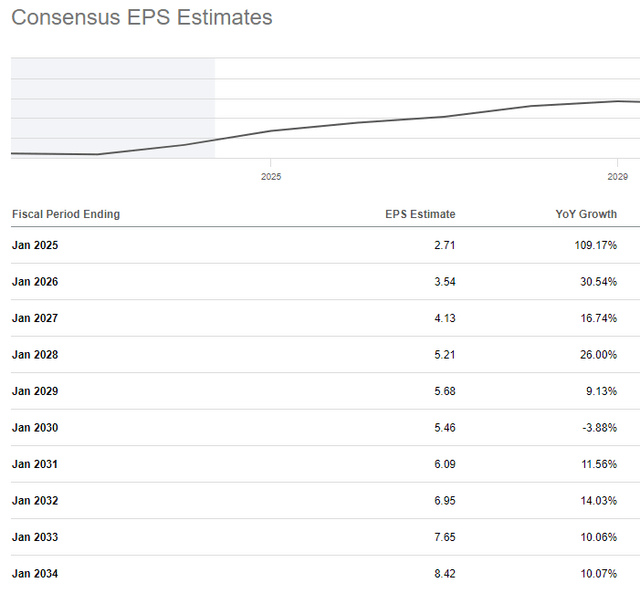Screen dimensions: 640x593
Task: Click the 2025 axis label on chart
Action: click(271, 177)
